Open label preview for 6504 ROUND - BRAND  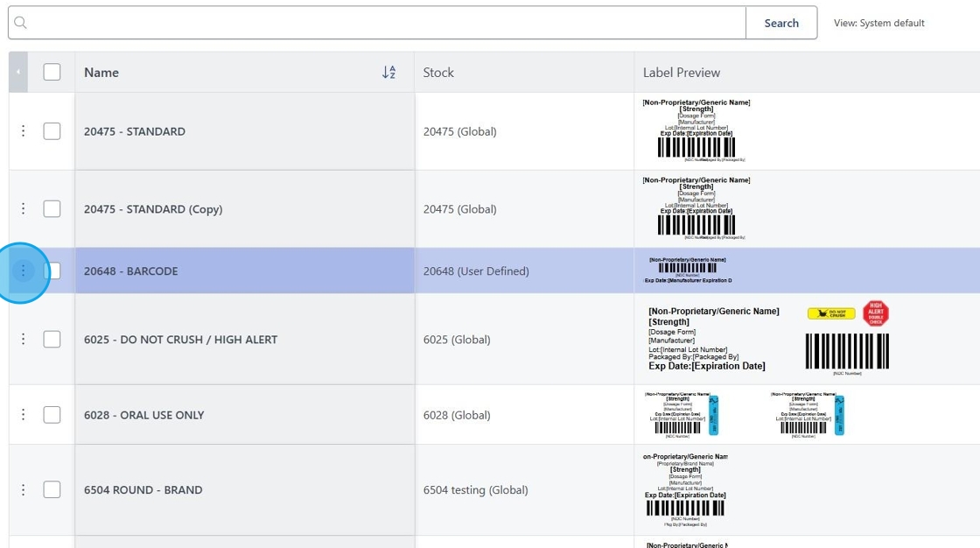[x=686, y=490]
